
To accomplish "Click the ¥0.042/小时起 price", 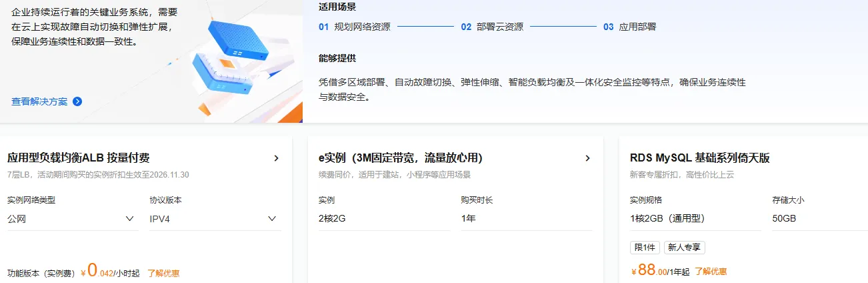I will click(x=110, y=271).
